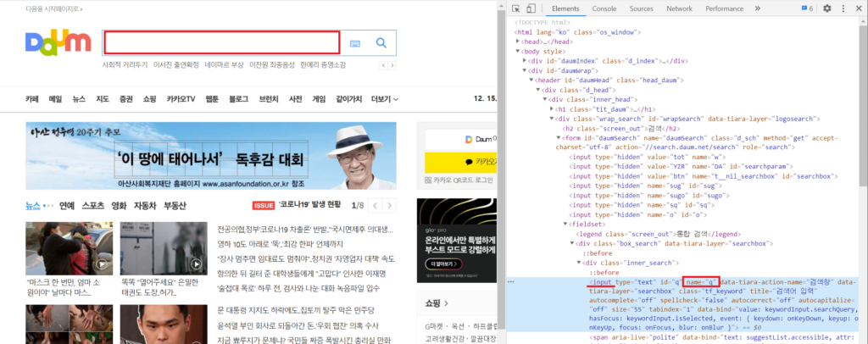Viewport: 868px width, 344px height.
Task: Switch to the Network tab
Action: pyautogui.click(x=679, y=8)
